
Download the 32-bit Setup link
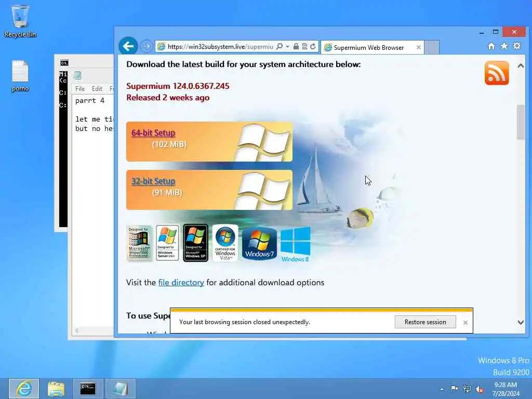[153, 181]
